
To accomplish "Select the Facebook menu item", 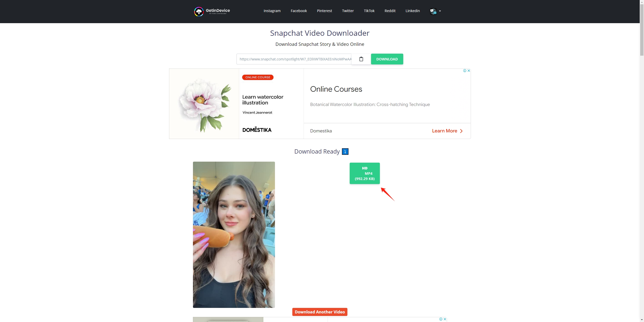I will click(x=299, y=11).
